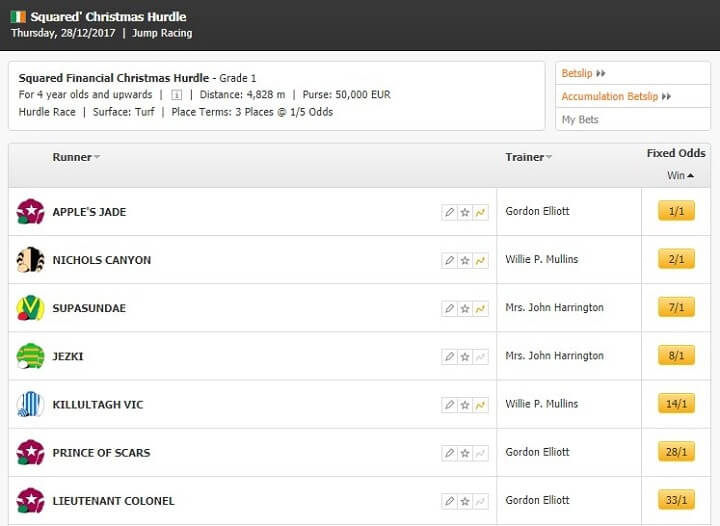Toggle the favourite star for Jezki
The image size is (720, 526).
(x=465, y=357)
